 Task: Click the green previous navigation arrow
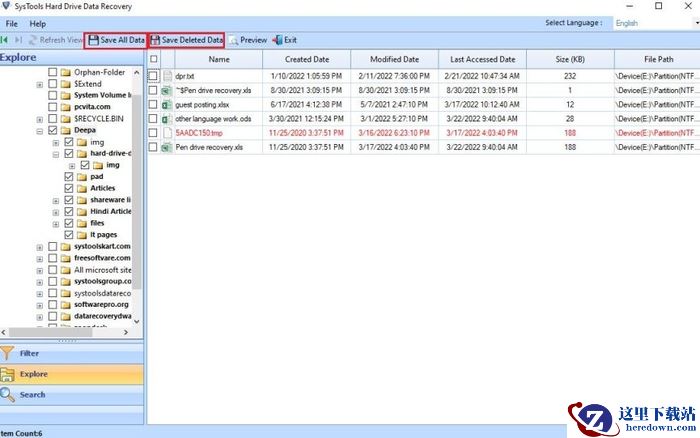pos(4,40)
